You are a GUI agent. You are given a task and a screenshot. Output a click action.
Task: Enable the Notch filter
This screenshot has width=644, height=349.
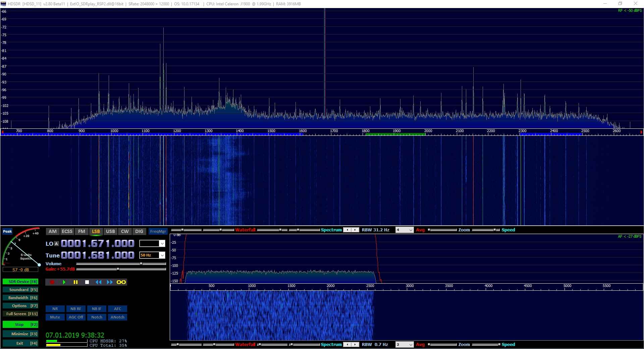(97, 317)
